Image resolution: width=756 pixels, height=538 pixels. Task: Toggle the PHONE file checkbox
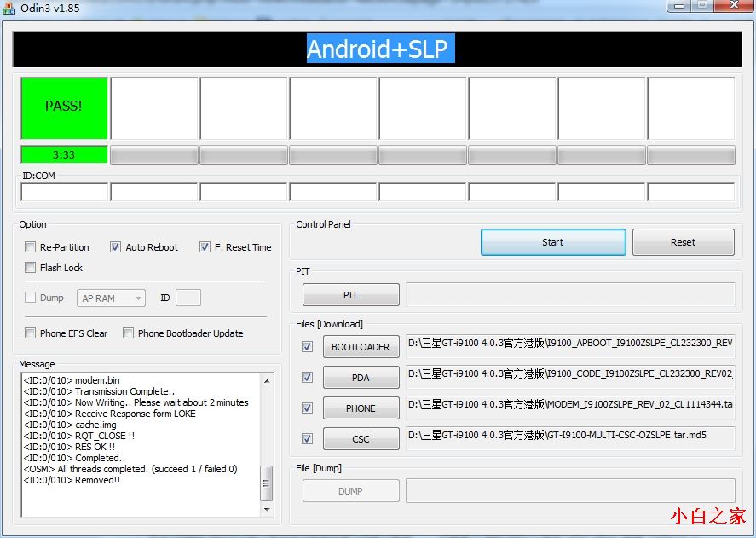pyautogui.click(x=307, y=408)
